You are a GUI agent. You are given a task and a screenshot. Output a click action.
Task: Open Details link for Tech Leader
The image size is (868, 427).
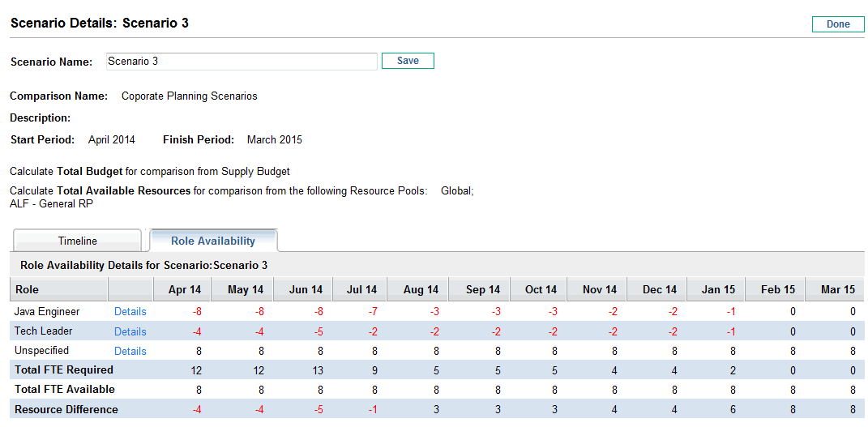[130, 331]
